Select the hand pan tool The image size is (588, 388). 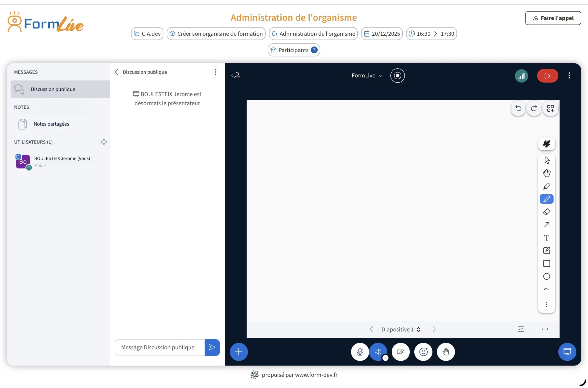tap(546, 173)
